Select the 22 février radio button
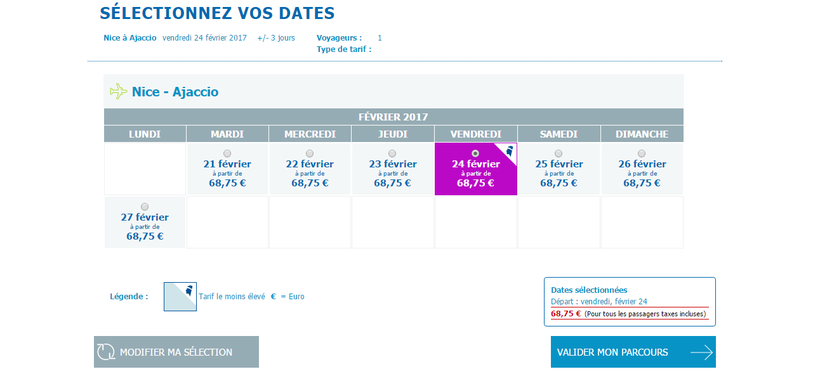This screenshot has width=820, height=381. point(310,154)
